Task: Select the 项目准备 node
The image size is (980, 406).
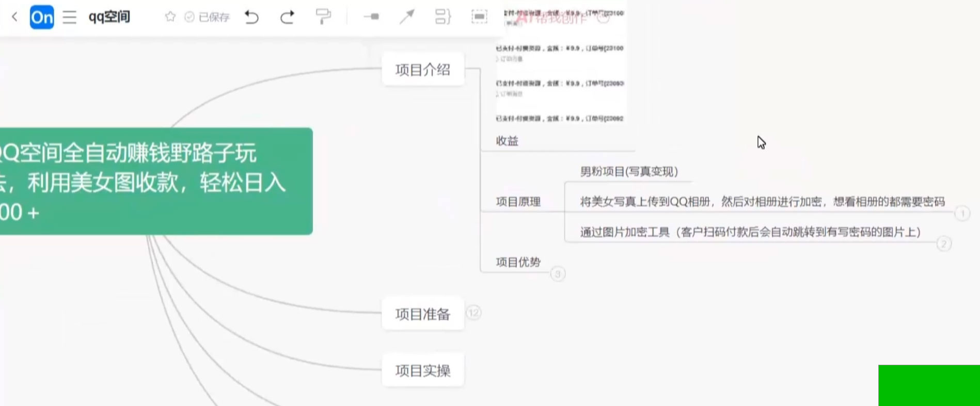Action: (423, 314)
